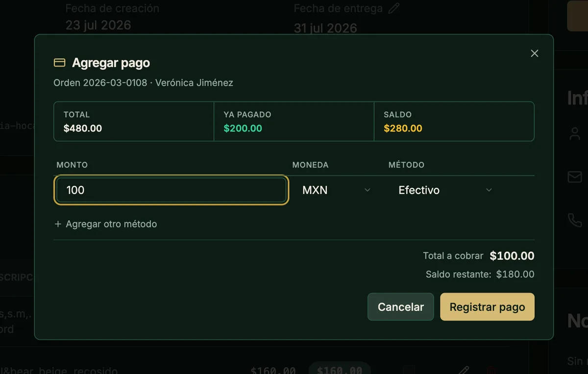Focus the Monto input containing 100
The height and width of the screenshot is (374, 588).
170,190
